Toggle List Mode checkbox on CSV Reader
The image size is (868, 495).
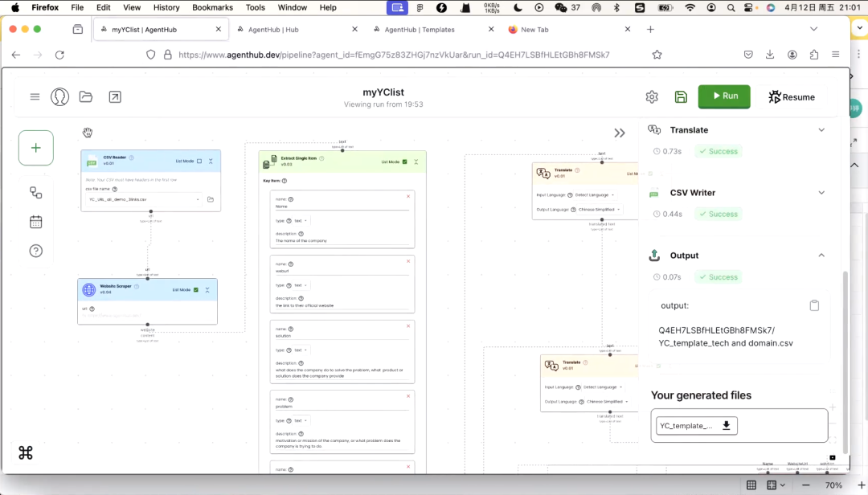pos(199,162)
